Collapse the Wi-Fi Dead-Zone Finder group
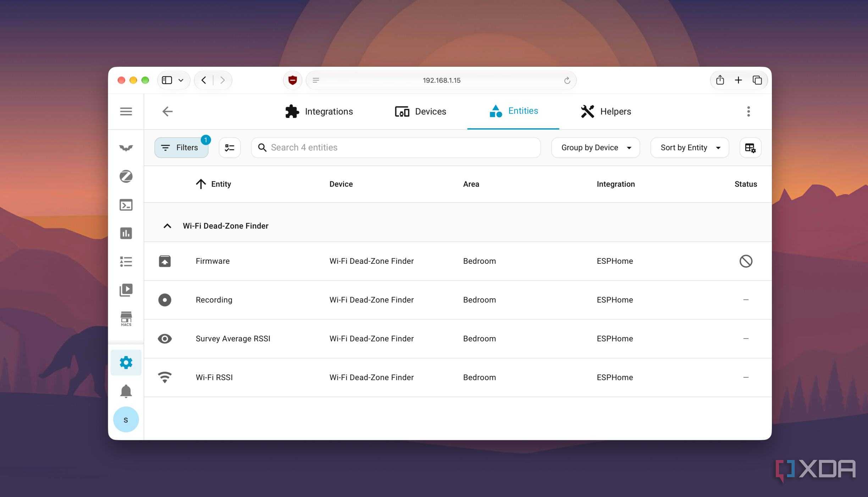This screenshot has width=868, height=497. tap(167, 226)
